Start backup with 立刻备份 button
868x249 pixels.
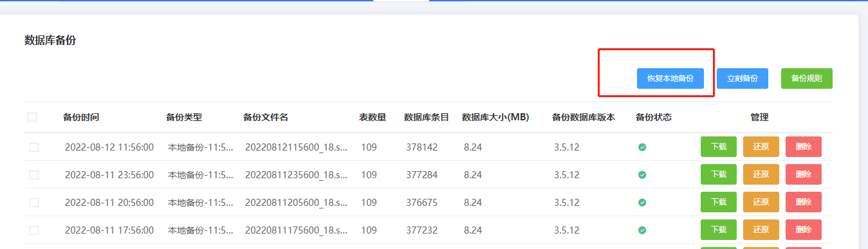[742, 78]
